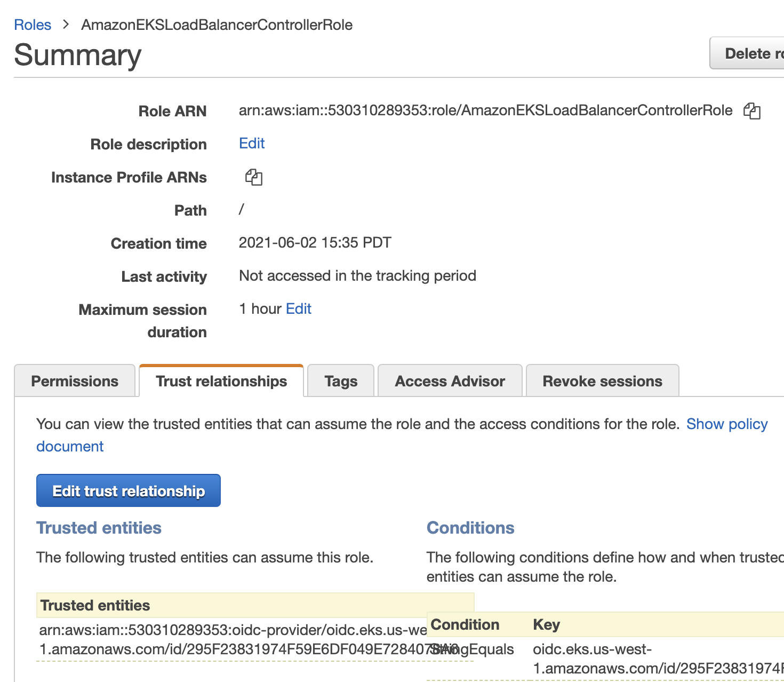Viewport: 784px width, 682px height.
Task: Click the Delete role button
Action: [x=747, y=53]
